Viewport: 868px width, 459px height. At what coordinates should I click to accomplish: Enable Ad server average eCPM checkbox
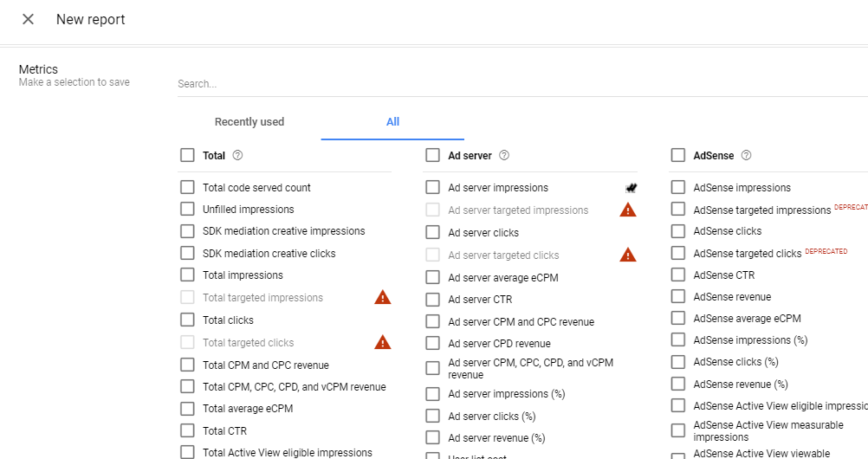tap(433, 278)
